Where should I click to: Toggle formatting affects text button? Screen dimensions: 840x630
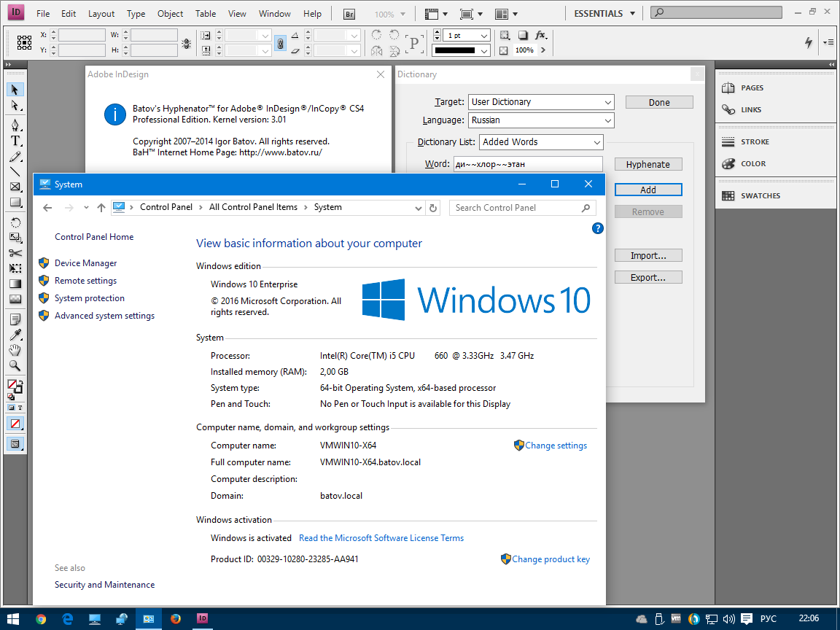click(20, 408)
